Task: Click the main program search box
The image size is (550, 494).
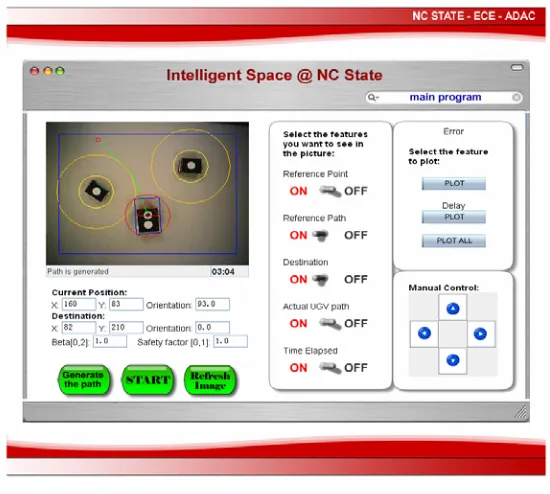Action: click(x=444, y=97)
